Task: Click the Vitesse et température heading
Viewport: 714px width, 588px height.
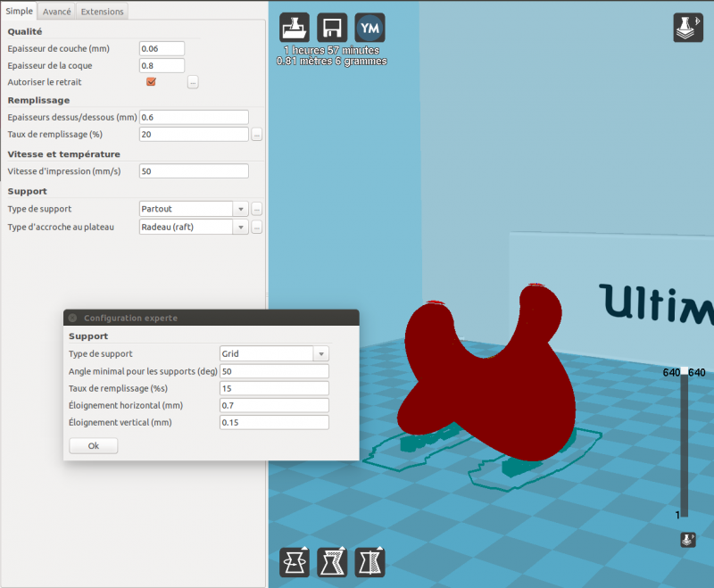Action: pos(63,154)
